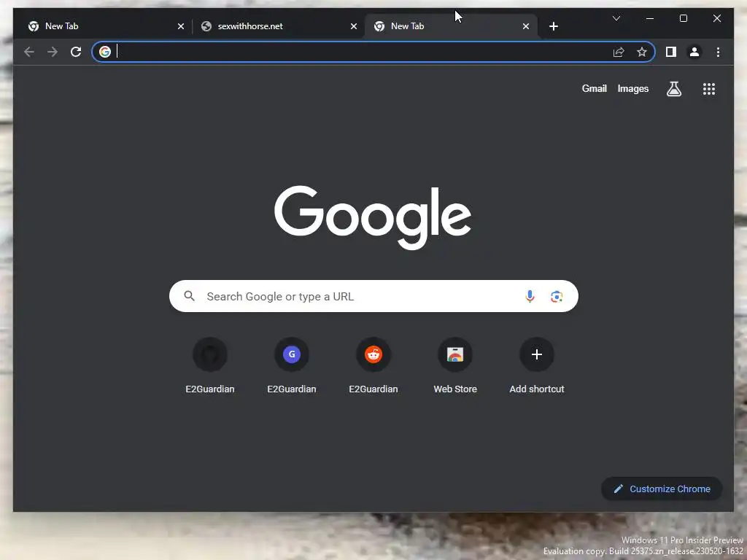
Task: Open Search Labs flask icon
Action: 673,88
